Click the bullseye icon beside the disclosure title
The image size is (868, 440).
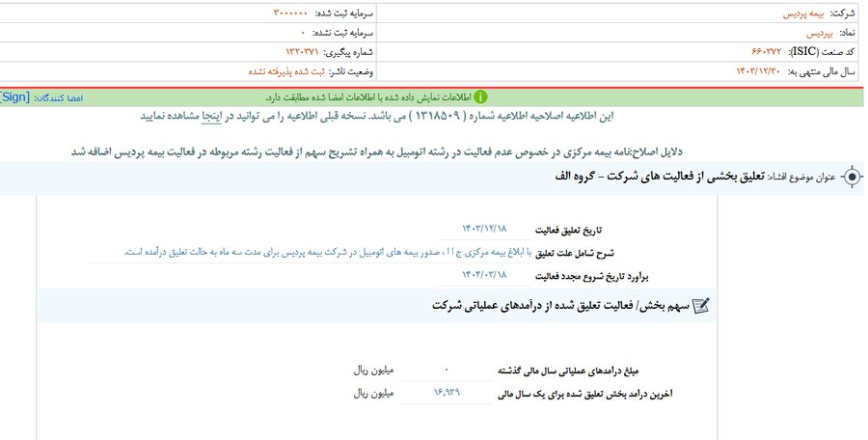pos(852,177)
